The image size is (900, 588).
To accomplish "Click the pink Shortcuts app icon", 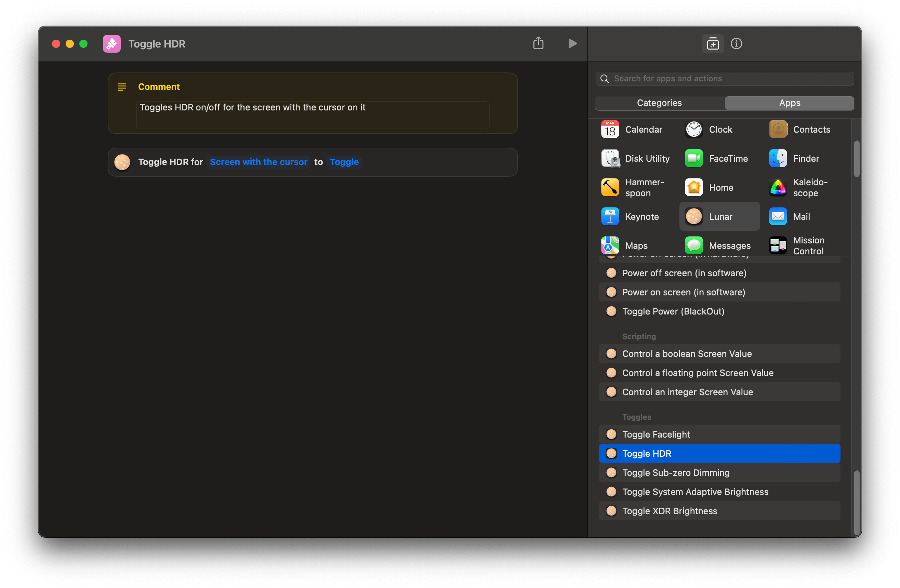I will [x=111, y=44].
